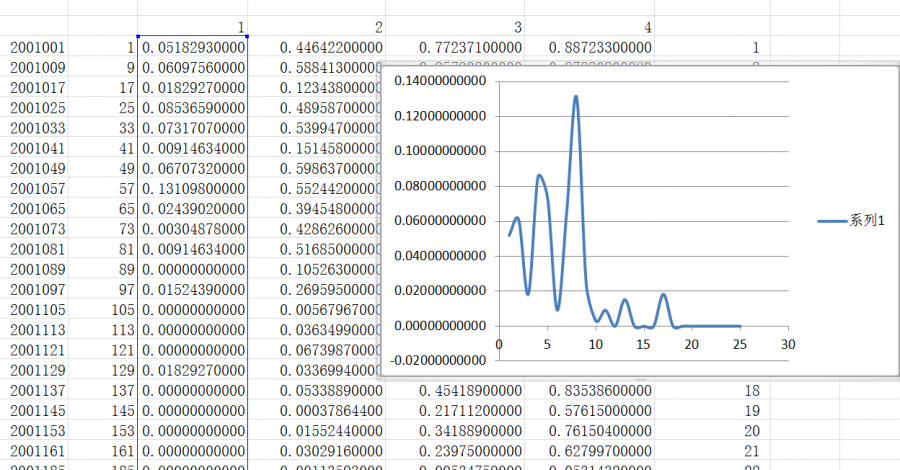
Task: Click cell with value 0.21711200000
Action: coord(455,410)
